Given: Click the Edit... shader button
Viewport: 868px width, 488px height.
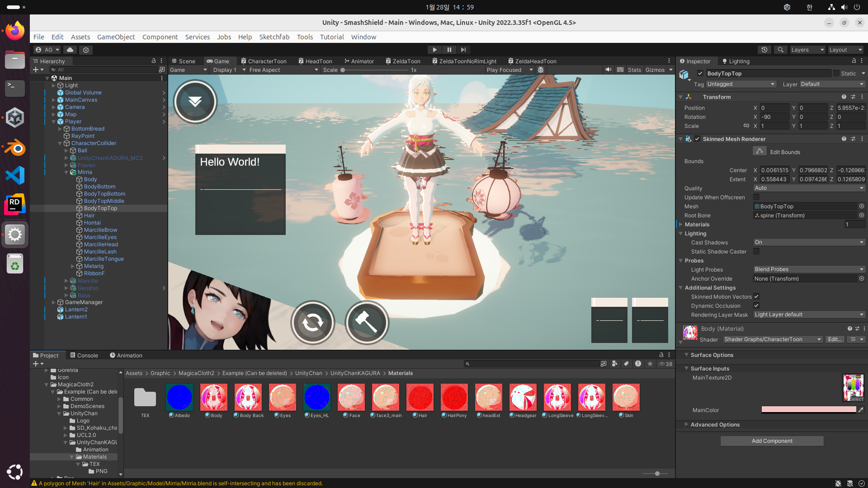Looking at the screenshot, I should pos(835,339).
